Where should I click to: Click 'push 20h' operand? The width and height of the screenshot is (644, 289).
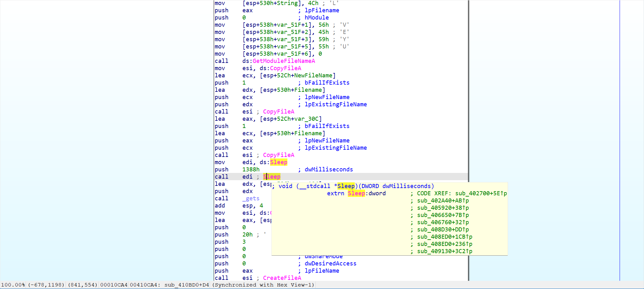[x=247, y=235]
